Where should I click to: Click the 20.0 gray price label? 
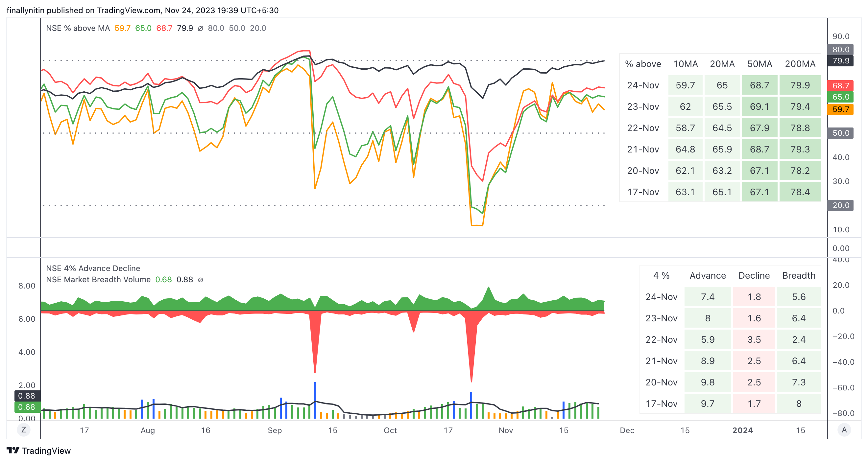[840, 205]
